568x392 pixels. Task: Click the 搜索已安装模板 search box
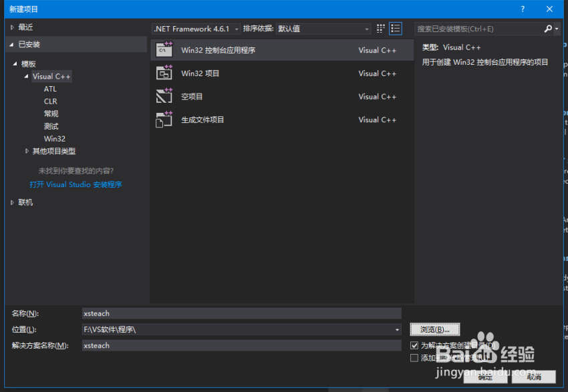tap(479, 29)
